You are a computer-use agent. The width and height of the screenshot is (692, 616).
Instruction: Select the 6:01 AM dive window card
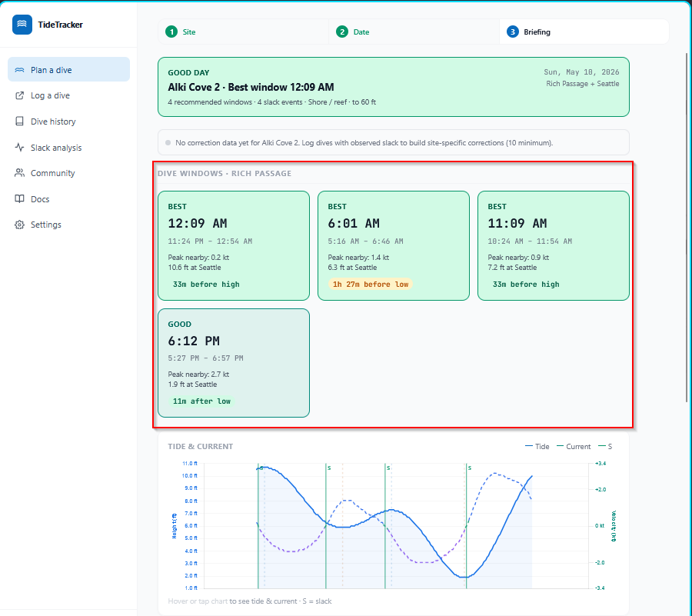click(x=394, y=246)
